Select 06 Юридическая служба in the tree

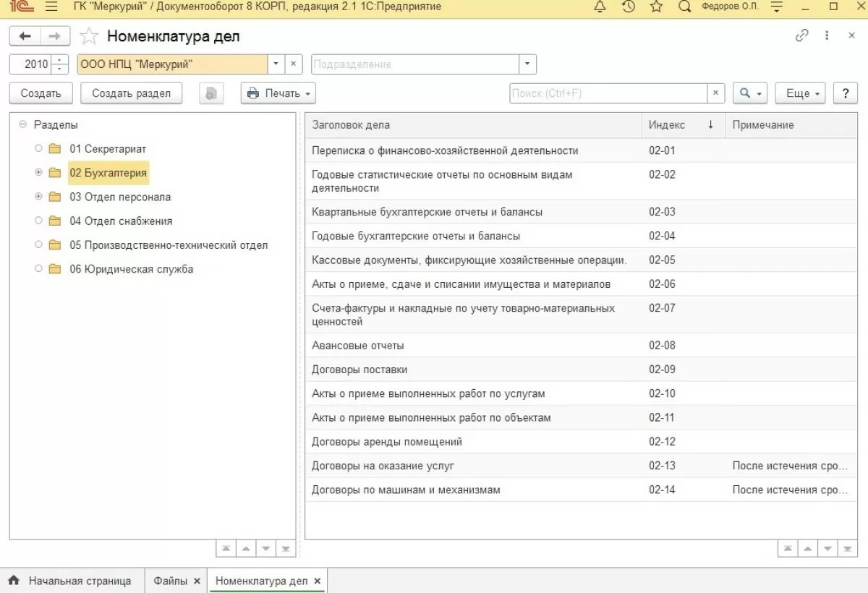tap(131, 269)
